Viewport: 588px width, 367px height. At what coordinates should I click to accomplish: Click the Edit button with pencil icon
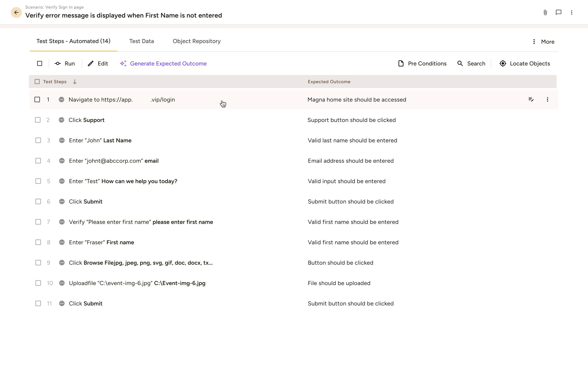(x=98, y=63)
